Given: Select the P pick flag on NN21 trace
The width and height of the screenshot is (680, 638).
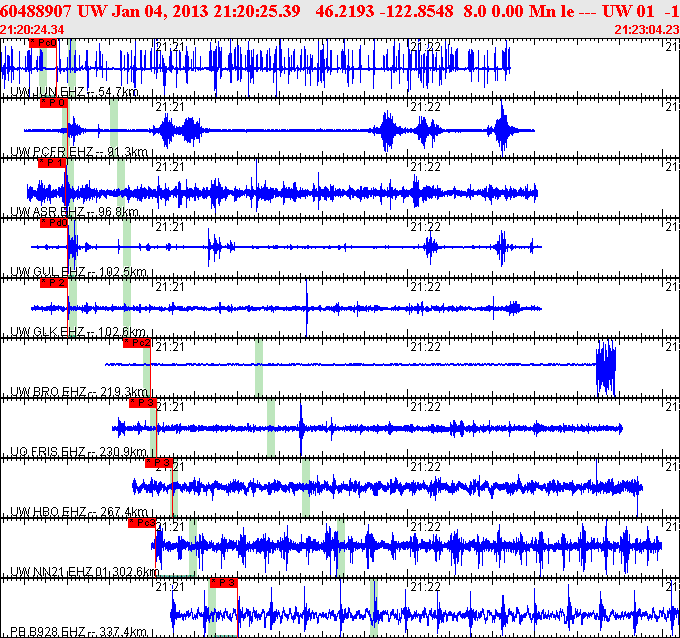Looking at the screenshot, I should point(142,523).
